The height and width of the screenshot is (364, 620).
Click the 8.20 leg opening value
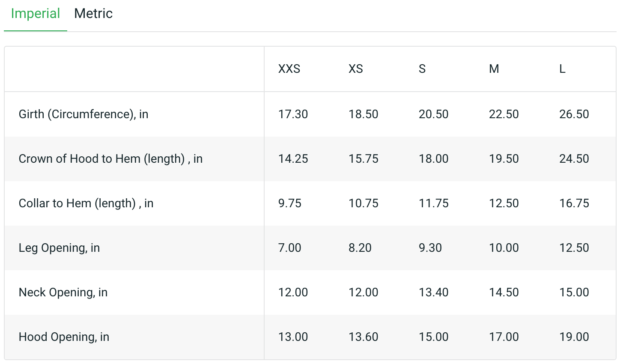tap(360, 248)
